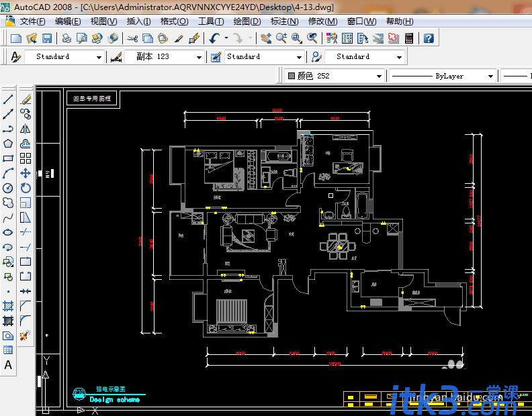Select the Table tool
The height and width of the screenshot is (416, 532).
[8, 350]
